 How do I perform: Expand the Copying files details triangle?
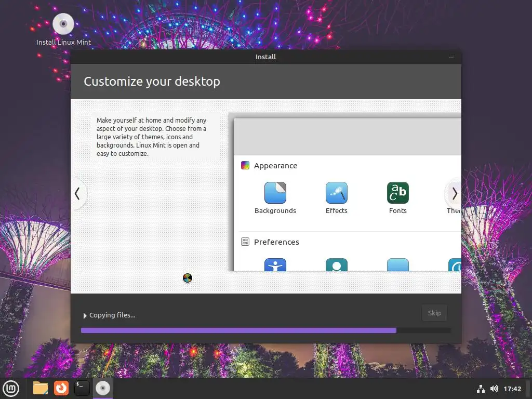pyautogui.click(x=85, y=315)
